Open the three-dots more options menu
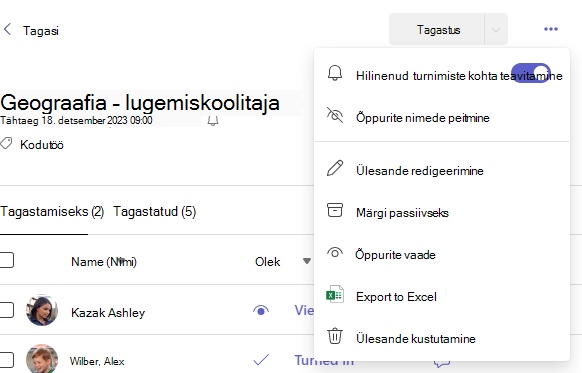Screen dimensions: 582x373 [551, 29]
